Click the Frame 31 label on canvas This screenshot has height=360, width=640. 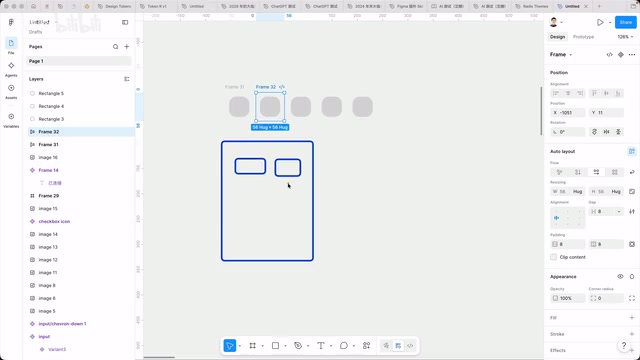coord(234,87)
